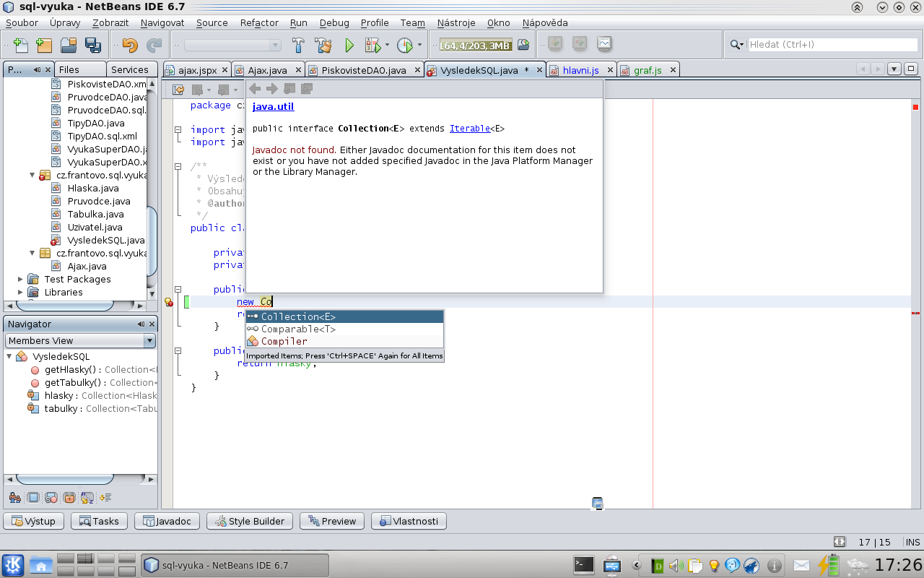
Task: Click the Vlastnosti button
Action: (x=409, y=521)
